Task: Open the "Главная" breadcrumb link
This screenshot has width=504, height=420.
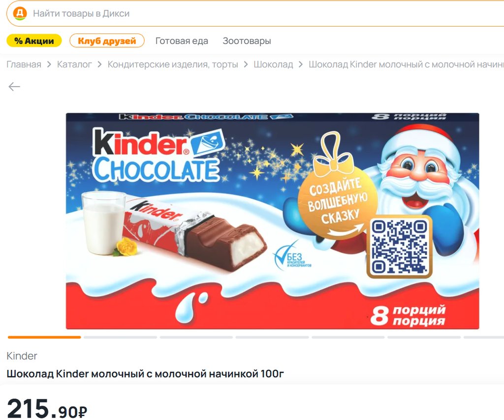Action: click(x=24, y=65)
